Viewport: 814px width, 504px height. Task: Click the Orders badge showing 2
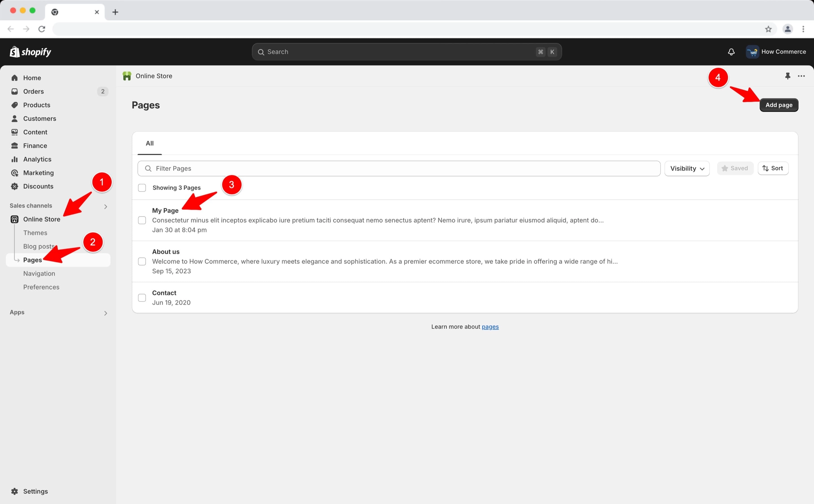103,91
